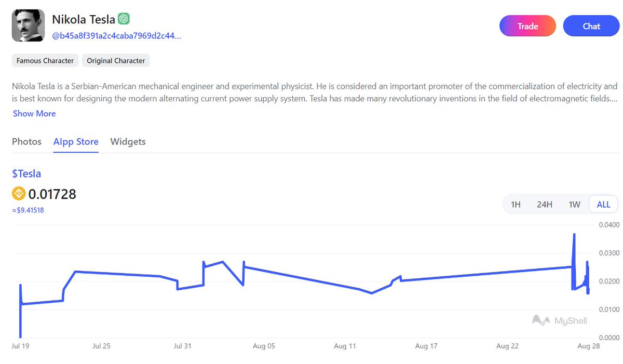Click the green verified badge beside Nikola Tesla
Viewport: 623px width, 364px height.
coord(124,19)
